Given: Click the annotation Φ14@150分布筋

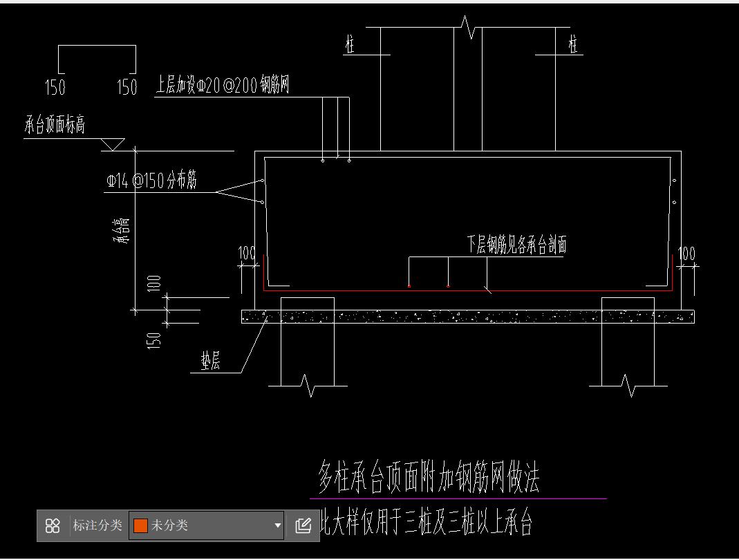Looking at the screenshot, I should pos(152,180).
